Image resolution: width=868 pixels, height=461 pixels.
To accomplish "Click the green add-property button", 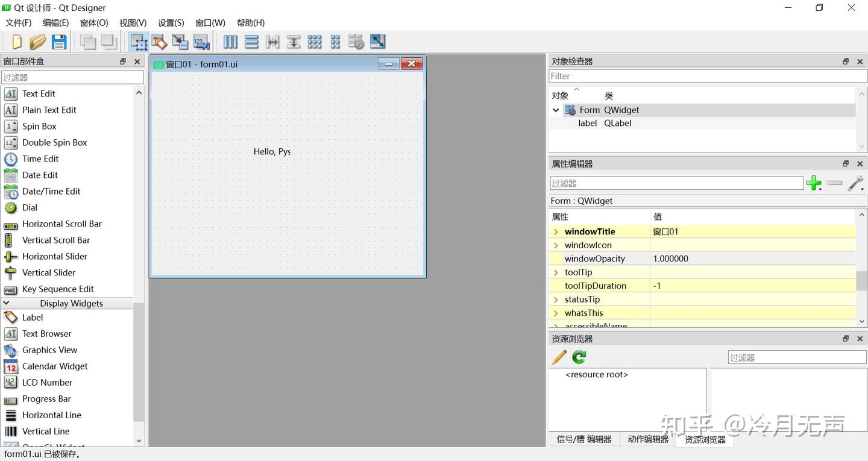I will click(x=814, y=183).
